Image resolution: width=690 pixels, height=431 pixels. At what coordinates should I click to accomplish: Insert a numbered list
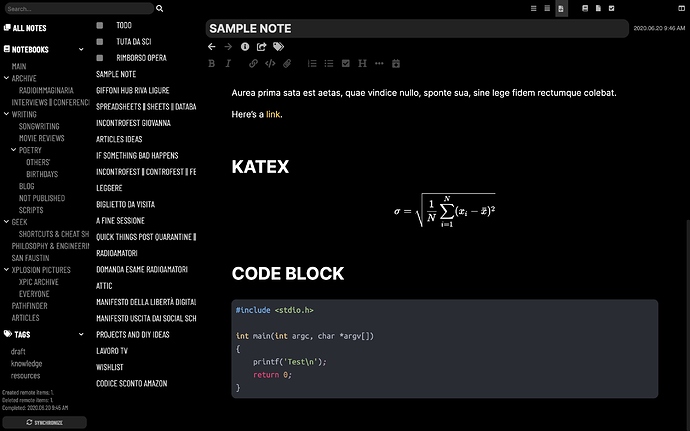pyautogui.click(x=312, y=63)
